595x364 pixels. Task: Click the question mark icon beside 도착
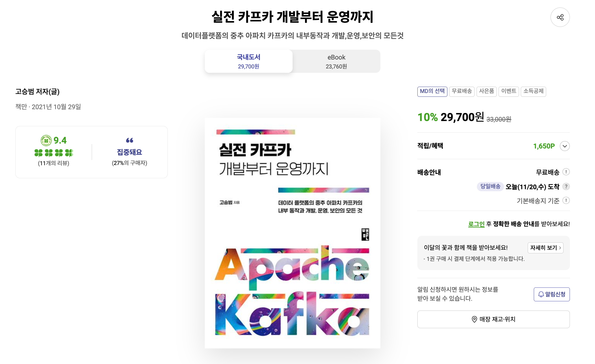[x=566, y=186]
